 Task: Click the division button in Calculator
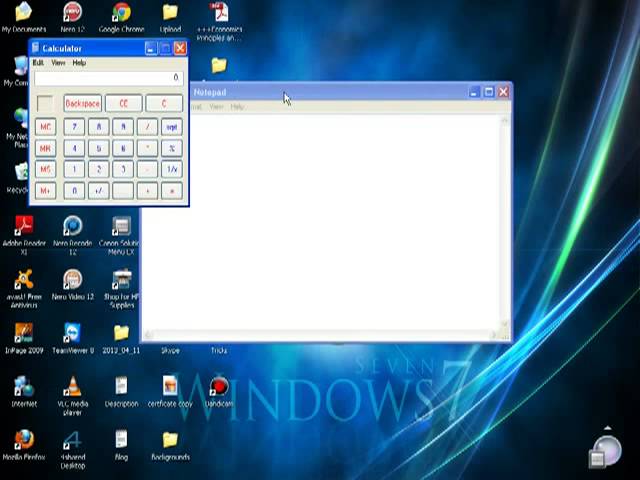(147, 127)
